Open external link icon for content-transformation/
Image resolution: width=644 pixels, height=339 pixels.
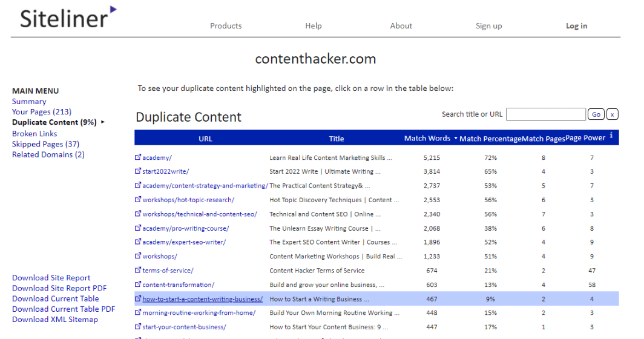138,284
